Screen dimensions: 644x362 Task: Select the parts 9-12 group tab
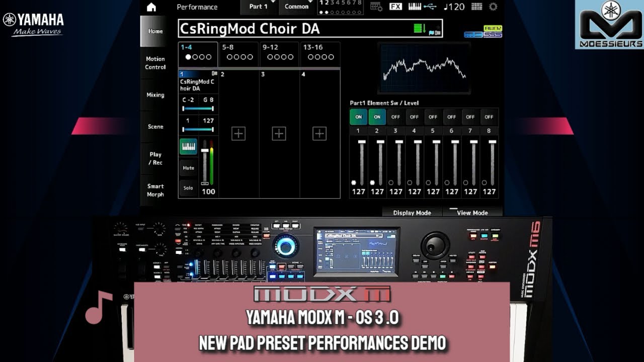[x=280, y=53]
